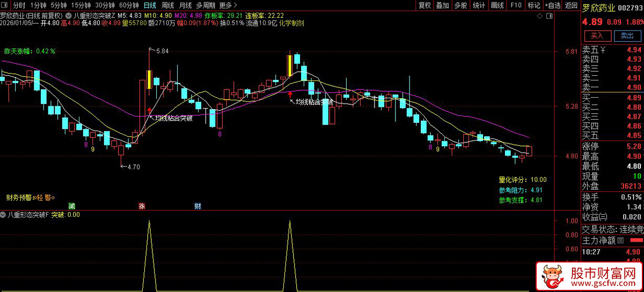Screen dimensions: 644x292
Task: Add stock with +自选 button
Action: [x=552, y=5]
